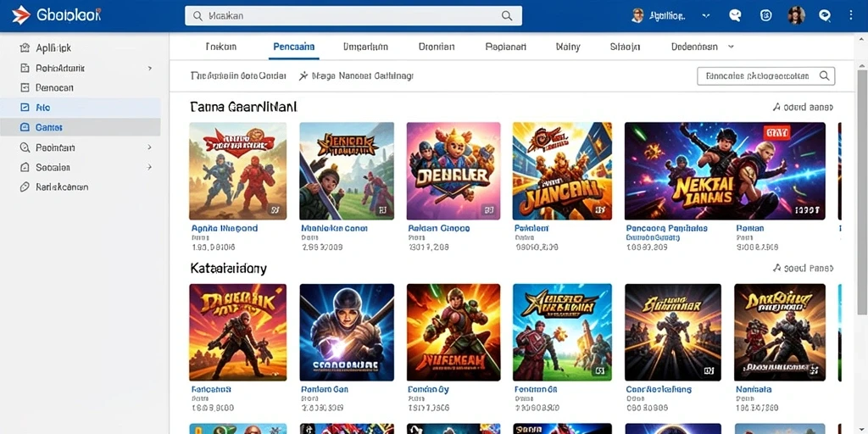Open the Mhenlekra conen game thumbnail
This screenshot has width=868, height=434.
pos(347,171)
